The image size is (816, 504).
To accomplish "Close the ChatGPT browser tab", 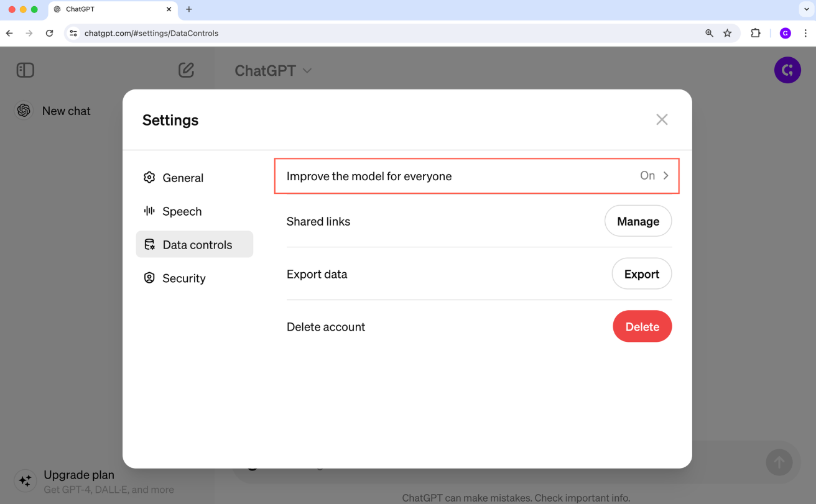I will click(169, 9).
